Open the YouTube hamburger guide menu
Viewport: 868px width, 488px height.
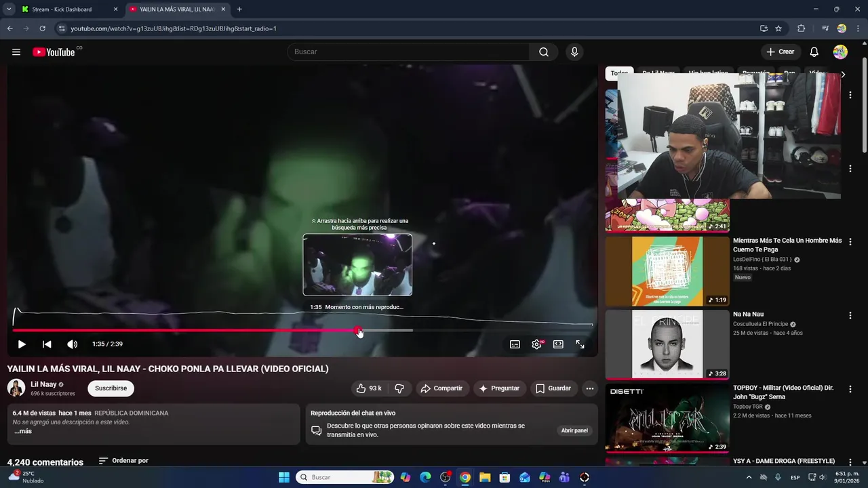[x=16, y=52]
